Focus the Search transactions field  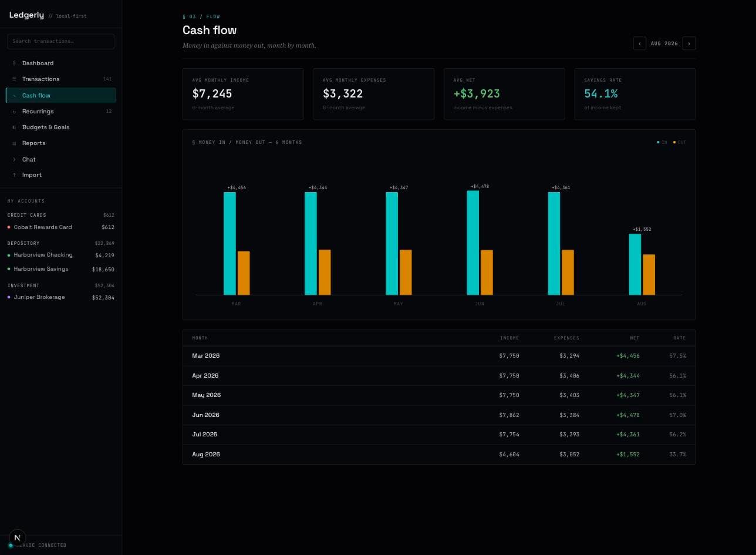click(x=61, y=41)
